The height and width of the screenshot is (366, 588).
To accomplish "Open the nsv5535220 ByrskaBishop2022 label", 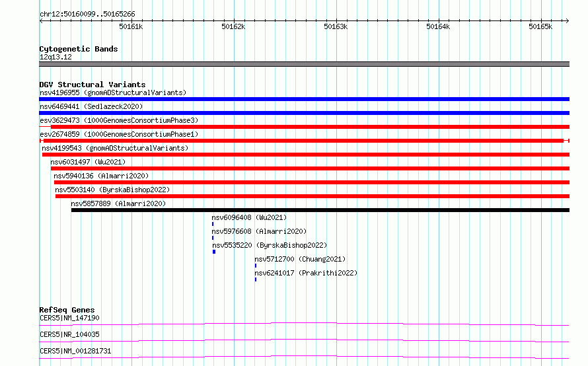I will [x=270, y=245].
